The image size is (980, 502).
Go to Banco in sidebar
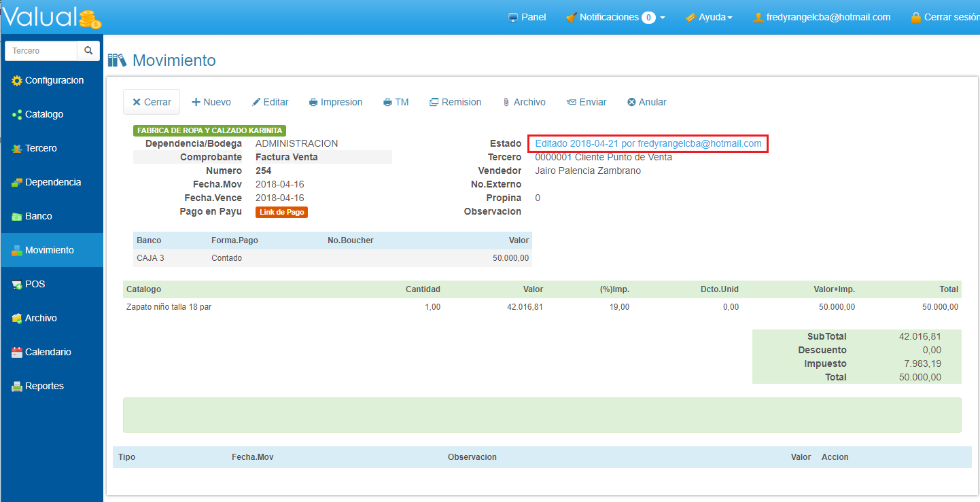click(x=38, y=216)
